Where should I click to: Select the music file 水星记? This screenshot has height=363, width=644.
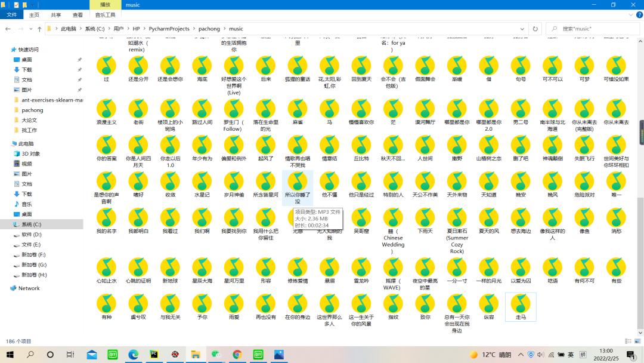click(202, 184)
